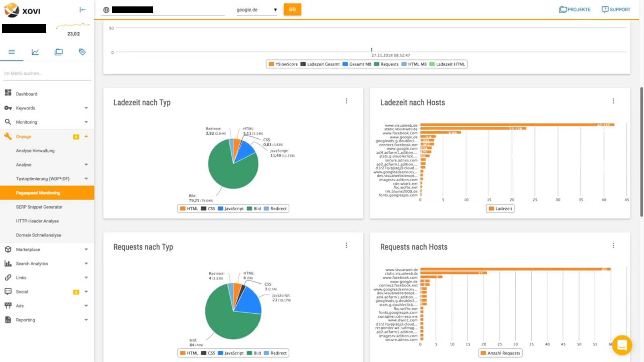644x362 pixels.
Task: Open the chat support bubble
Action: (x=622, y=345)
